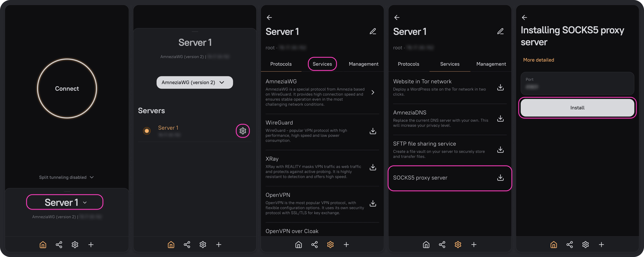Tap the plus icon on the SOCKS5 install screen
Viewport: 644px width, 257px height.
601,245
